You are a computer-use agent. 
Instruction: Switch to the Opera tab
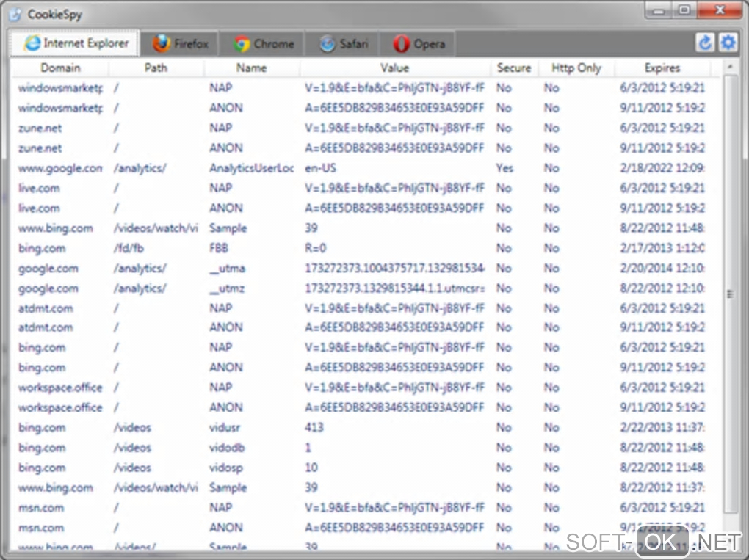pos(418,44)
